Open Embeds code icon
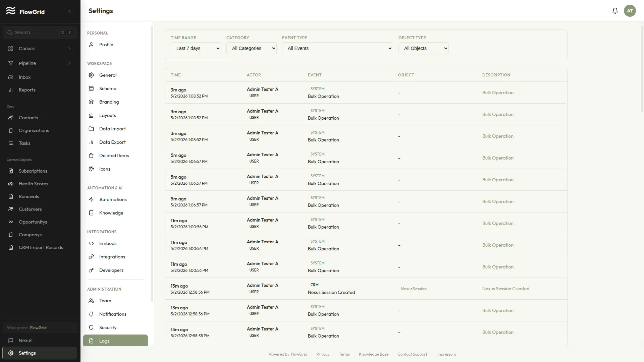This screenshot has width=644, height=362. tap(91, 243)
